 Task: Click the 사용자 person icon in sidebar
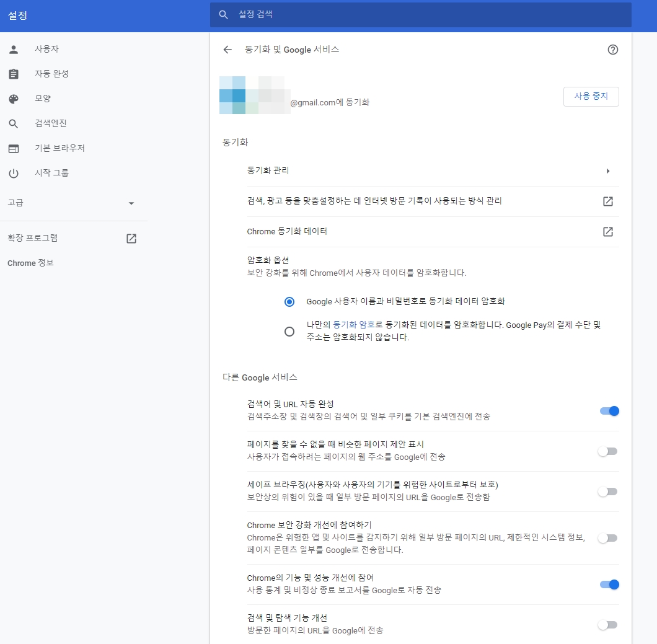14,50
